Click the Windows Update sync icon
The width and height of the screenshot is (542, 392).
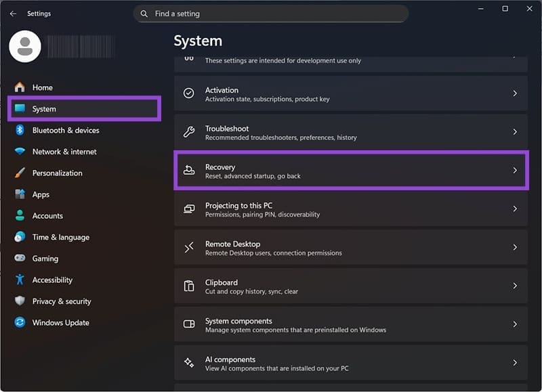click(20, 323)
